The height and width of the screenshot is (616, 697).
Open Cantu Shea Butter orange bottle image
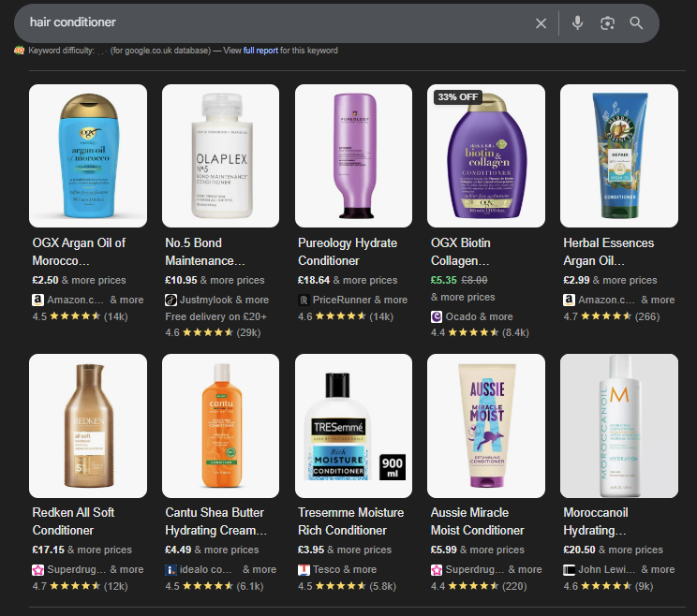[x=220, y=426]
